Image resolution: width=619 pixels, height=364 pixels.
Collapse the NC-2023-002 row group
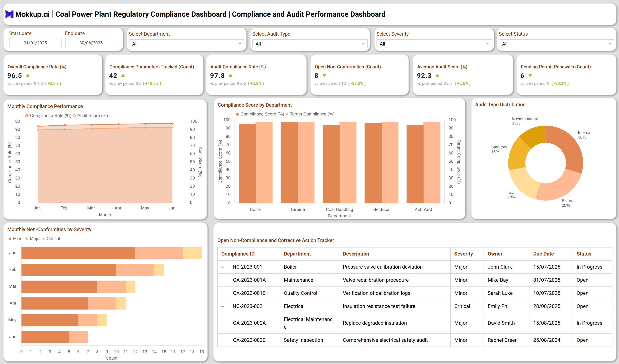222,306
